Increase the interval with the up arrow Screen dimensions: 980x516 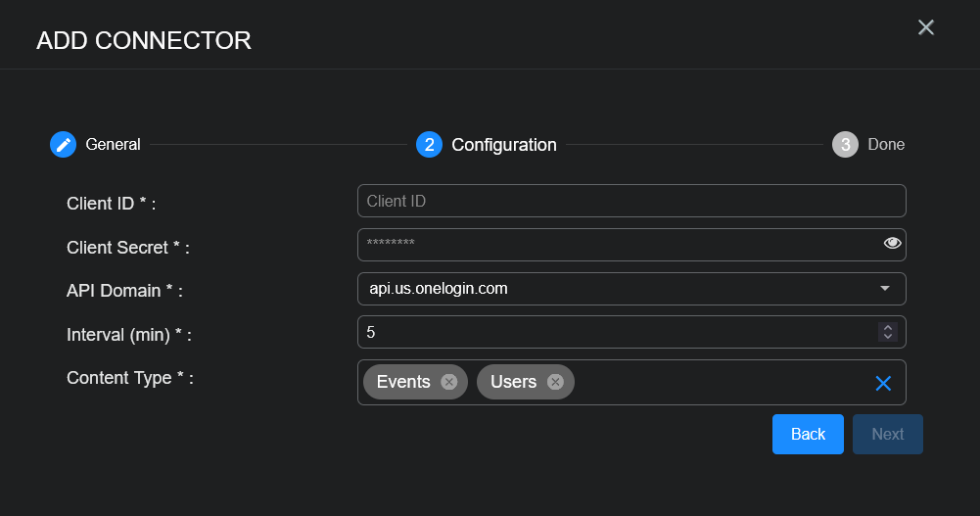888,327
